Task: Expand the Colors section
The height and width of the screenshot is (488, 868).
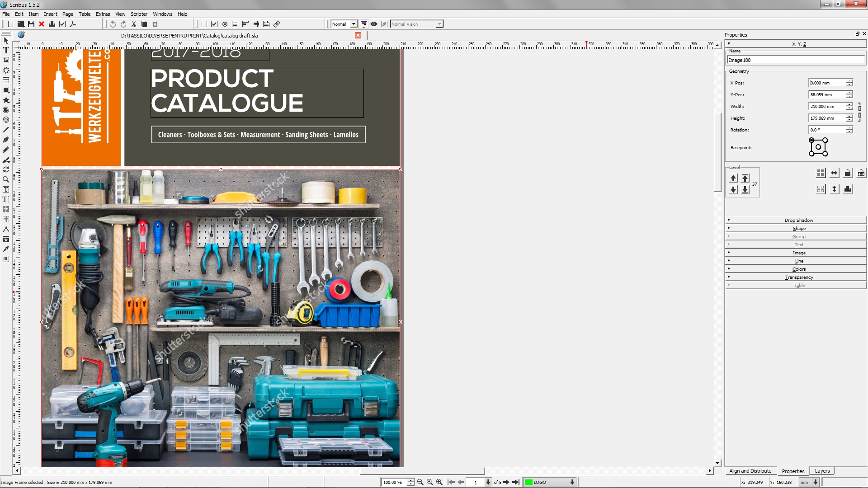Action: pos(798,269)
